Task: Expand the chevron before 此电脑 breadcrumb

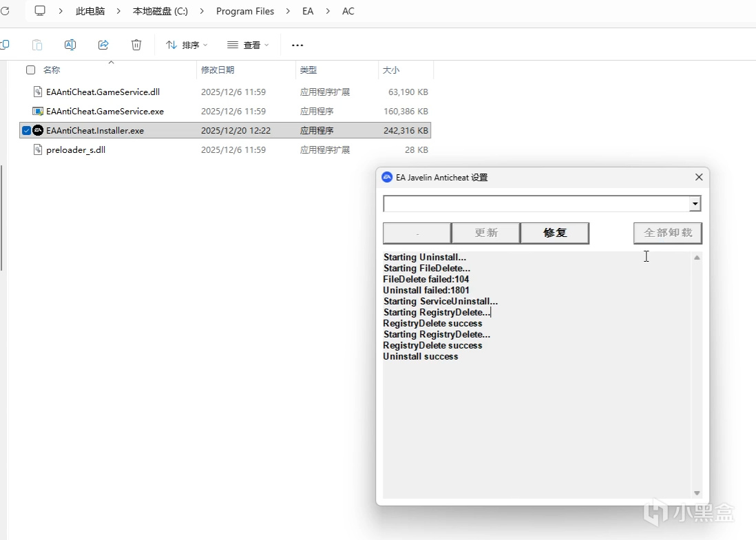Action: tap(61, 10)
